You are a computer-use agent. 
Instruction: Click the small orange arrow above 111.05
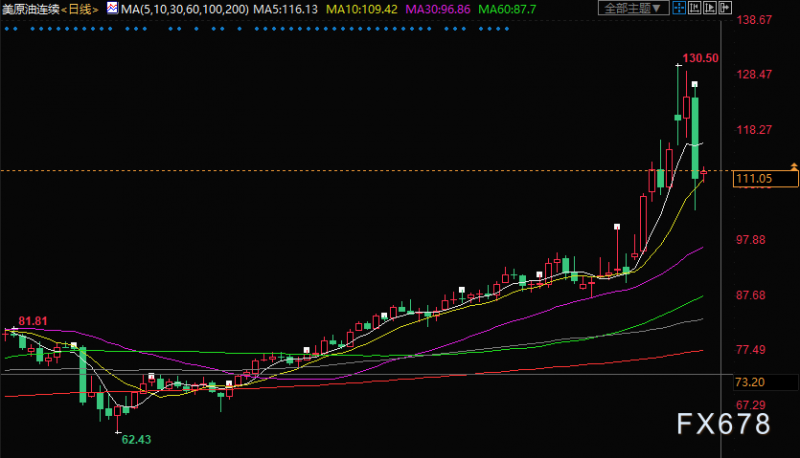(x=794, y=166)
